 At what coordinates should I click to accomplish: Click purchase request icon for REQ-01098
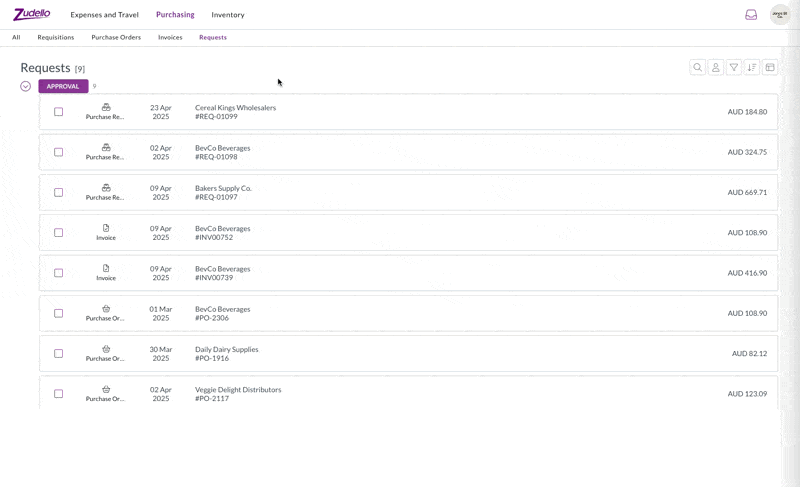[106, 147]
